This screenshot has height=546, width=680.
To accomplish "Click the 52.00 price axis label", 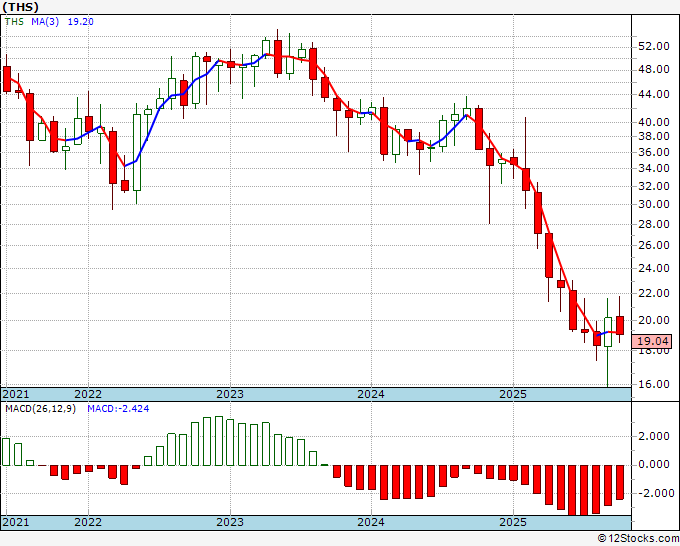I will 653,46.
